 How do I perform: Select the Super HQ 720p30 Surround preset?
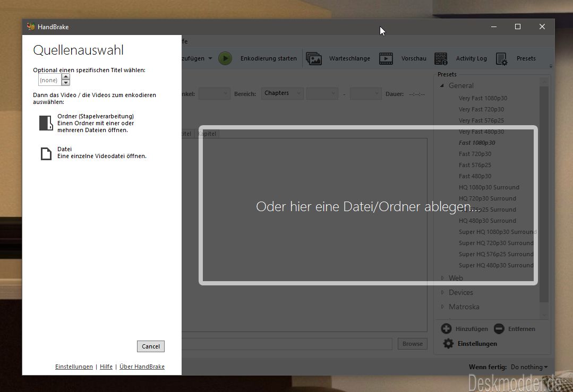(x=496, y=243)
